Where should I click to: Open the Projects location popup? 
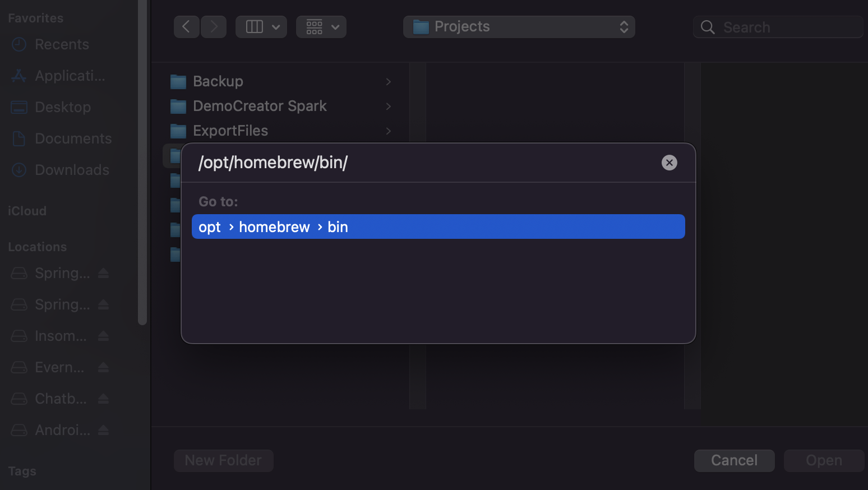(519, 27)
